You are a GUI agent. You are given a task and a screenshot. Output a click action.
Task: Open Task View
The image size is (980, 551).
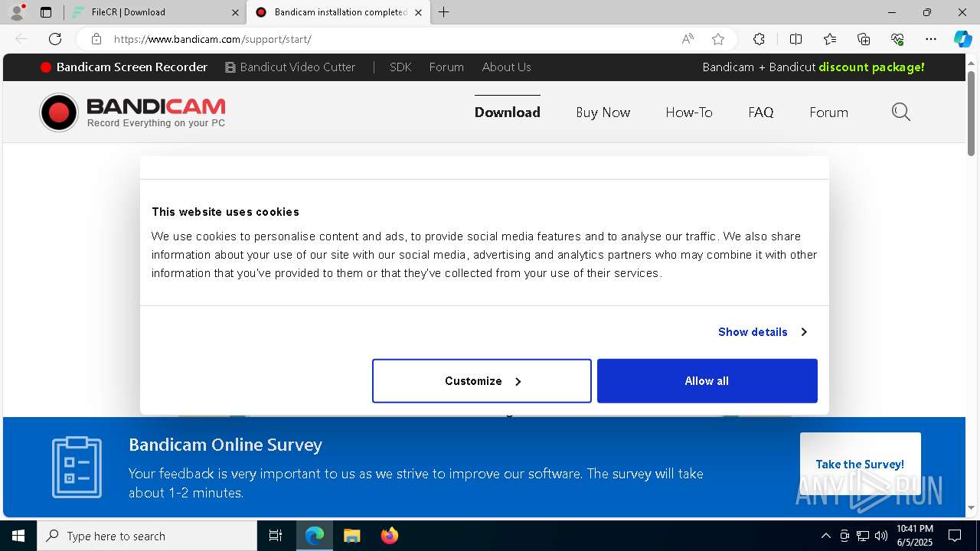276,536
